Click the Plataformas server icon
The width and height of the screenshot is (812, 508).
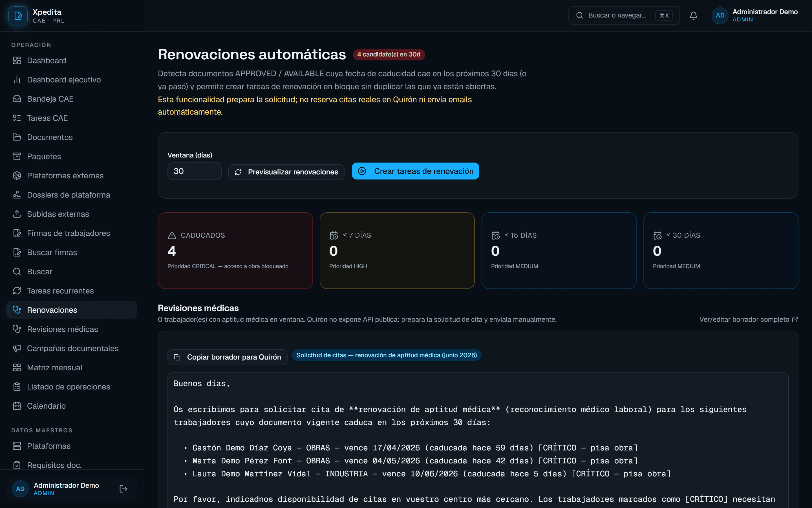coord(17,446)
